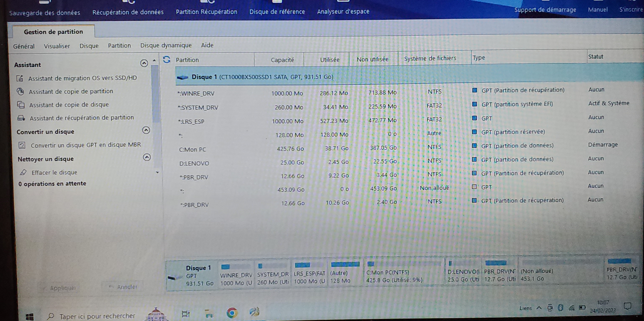Image resolution: width=644 pixels, height=321 pixels.
Task: Open the Aide menu
Action: click(x=207, y=45)
